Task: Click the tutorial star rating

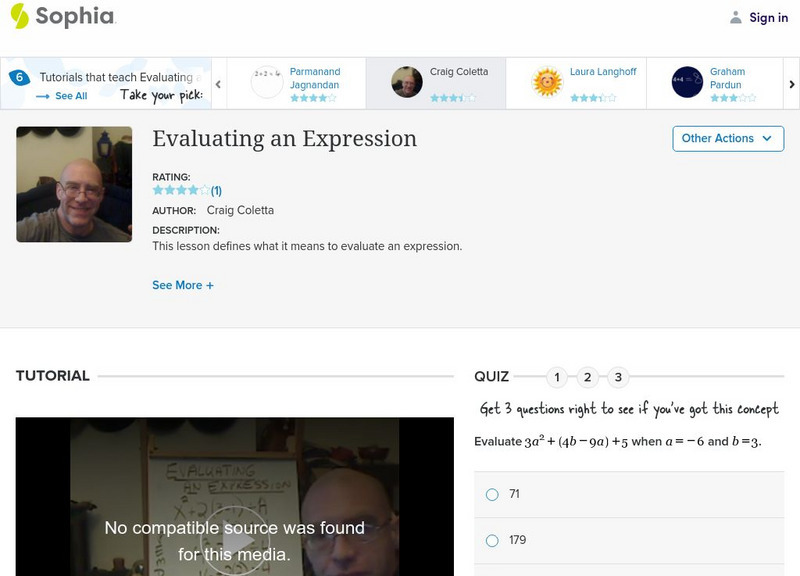Action: 181,190
